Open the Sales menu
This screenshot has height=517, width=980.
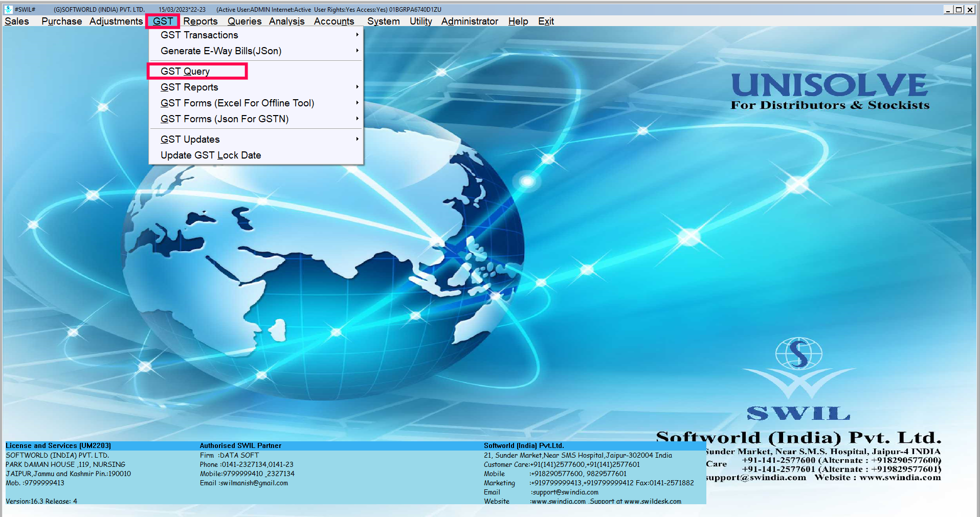pyautogui.click(x=17, y=21)
